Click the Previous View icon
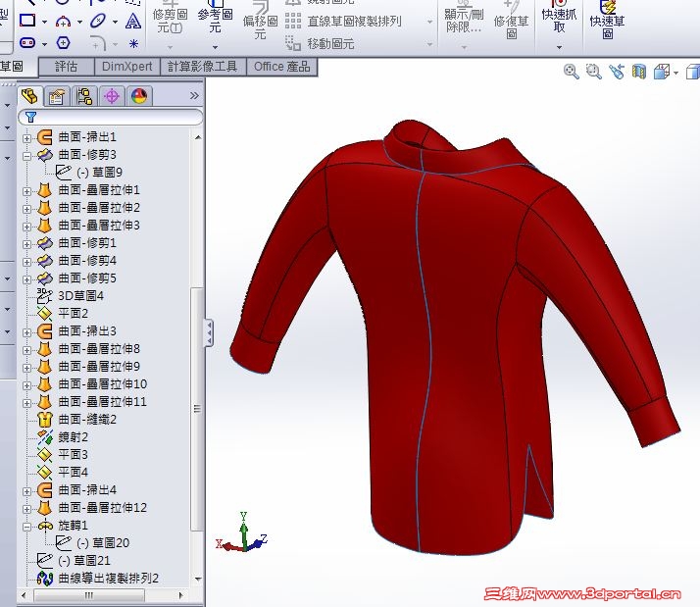Image resolution: width=700 pixels, height=607 pixels. point(617,72)
